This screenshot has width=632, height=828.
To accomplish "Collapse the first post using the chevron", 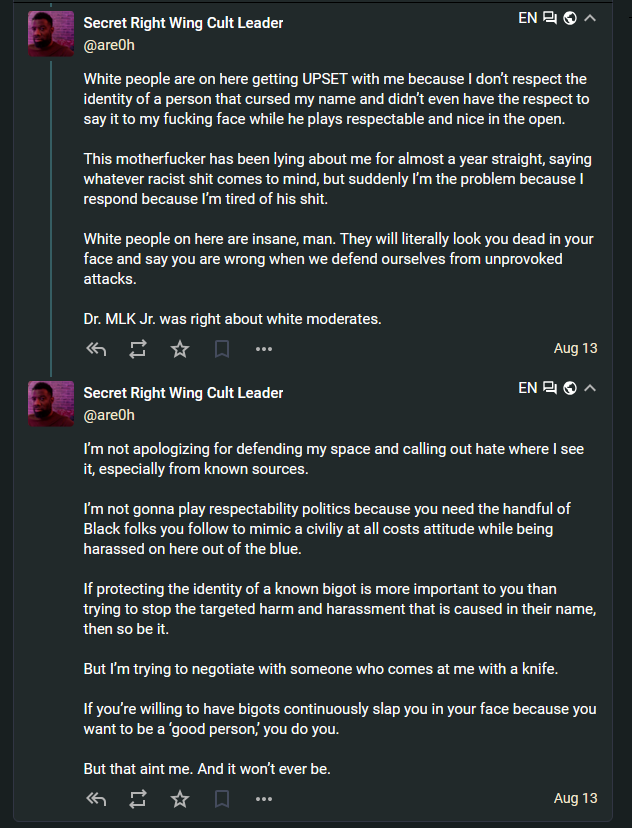I will pos(590,18).
